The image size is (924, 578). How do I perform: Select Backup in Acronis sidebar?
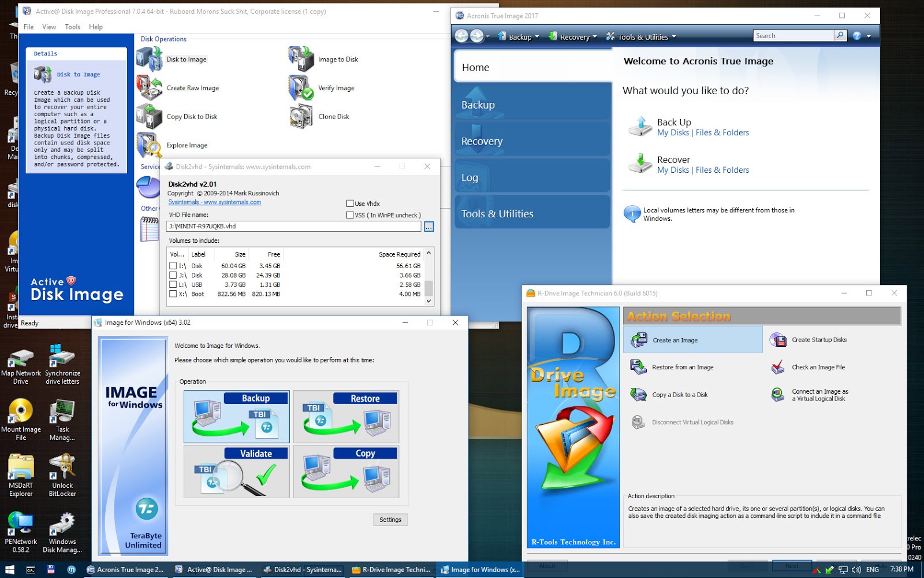tap(532, 104)
